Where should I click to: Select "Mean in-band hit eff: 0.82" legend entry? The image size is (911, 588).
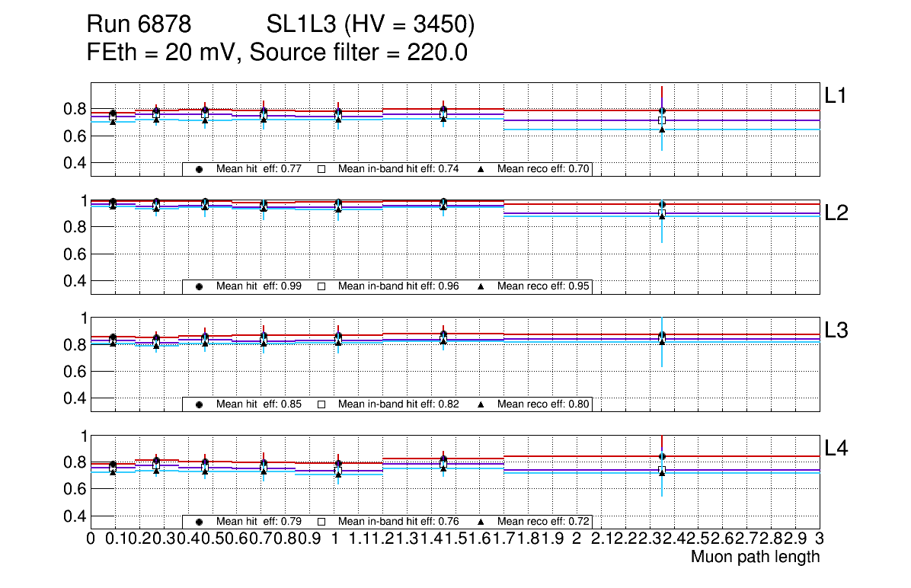398,404
